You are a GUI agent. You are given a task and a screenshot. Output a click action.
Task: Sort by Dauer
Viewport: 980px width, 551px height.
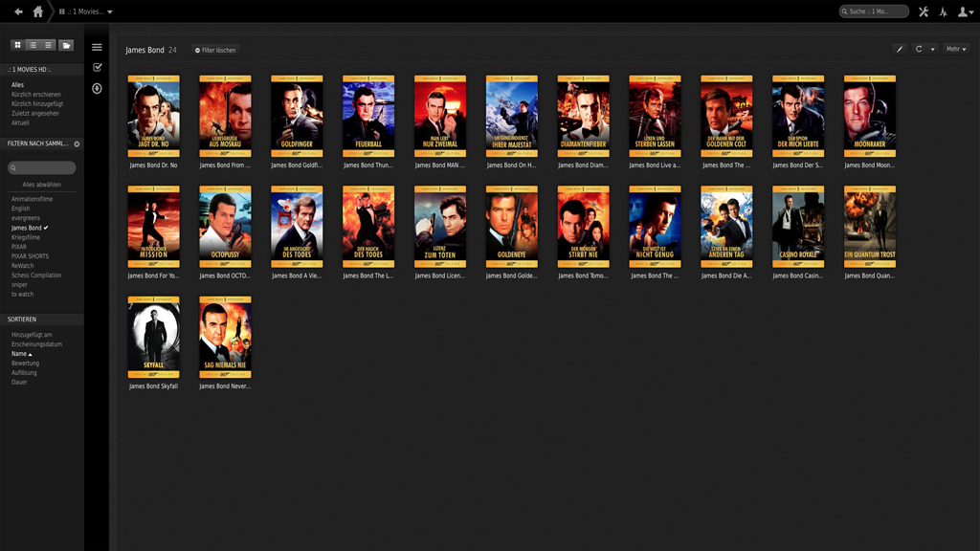[x=19, y=382]
